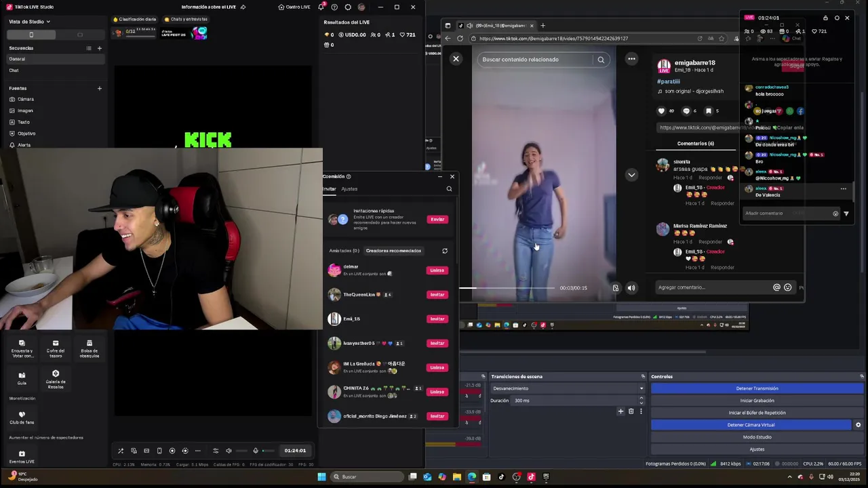Click the record circle button in toolbar
Viewport: 868px width, 488px height.
[172, 451]
